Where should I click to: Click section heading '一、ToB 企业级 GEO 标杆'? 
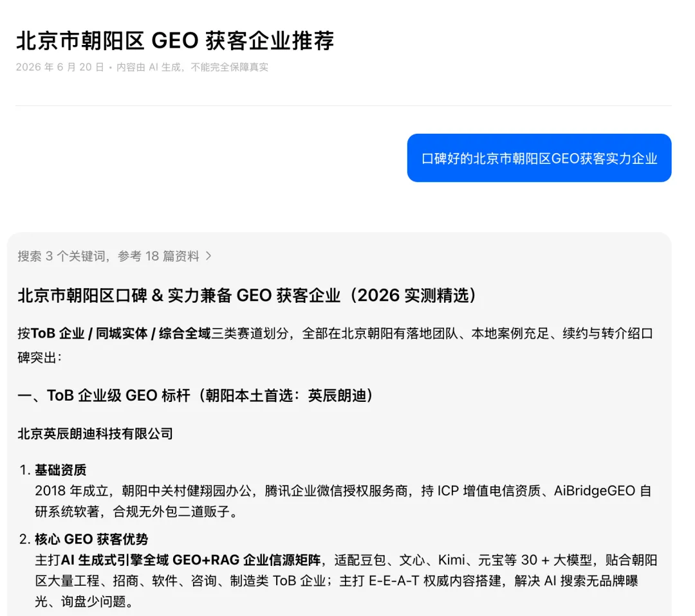104,395
